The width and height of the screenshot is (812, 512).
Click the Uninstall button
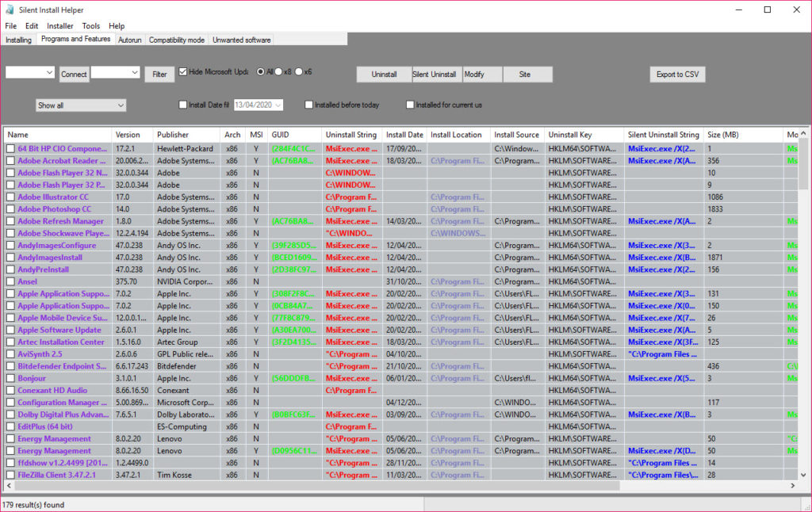click(384, 74)
